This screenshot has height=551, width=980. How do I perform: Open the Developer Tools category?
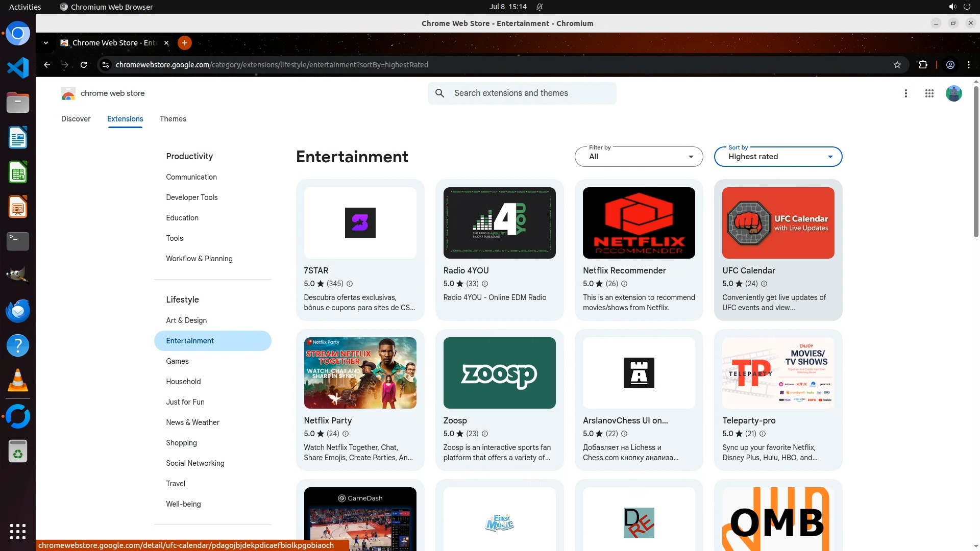coord(191,197)
